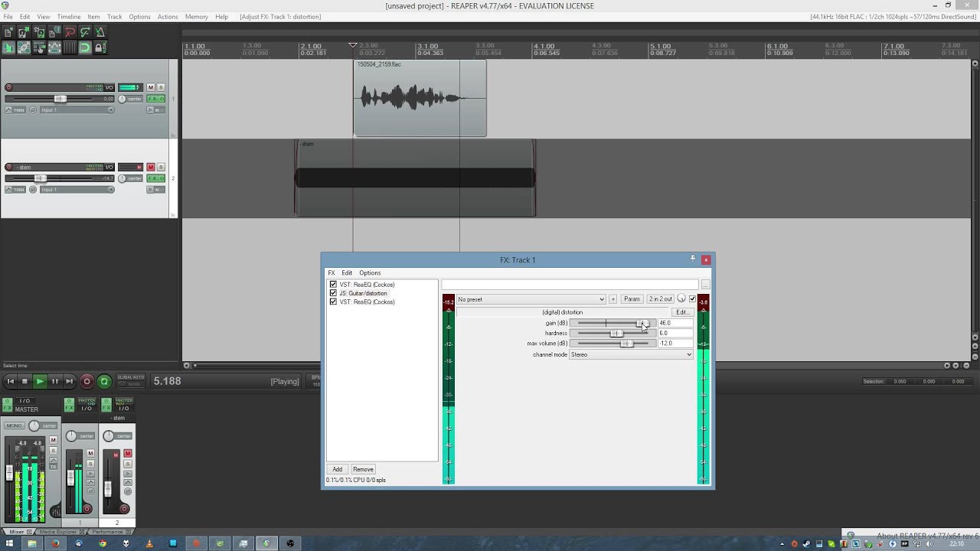Open the I/O routing for Track 1
This screenshot has height=551, width=980.
coord(109,87)
